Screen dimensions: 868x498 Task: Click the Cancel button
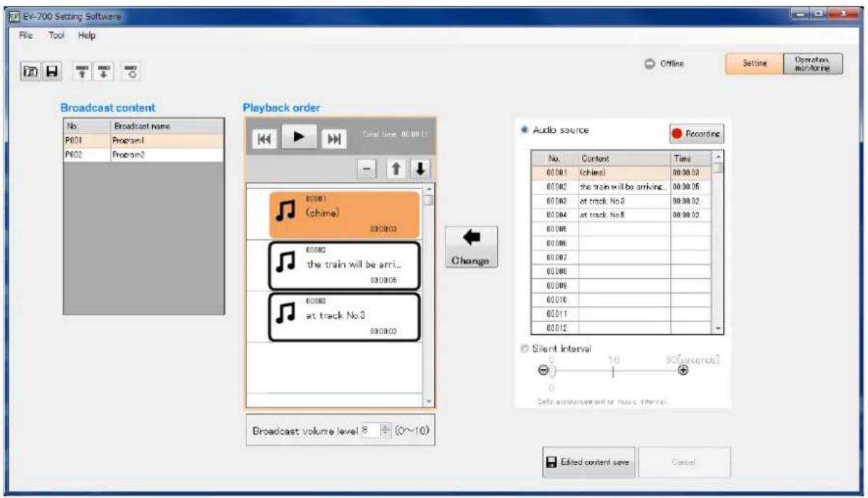click(x=684, y=462)
